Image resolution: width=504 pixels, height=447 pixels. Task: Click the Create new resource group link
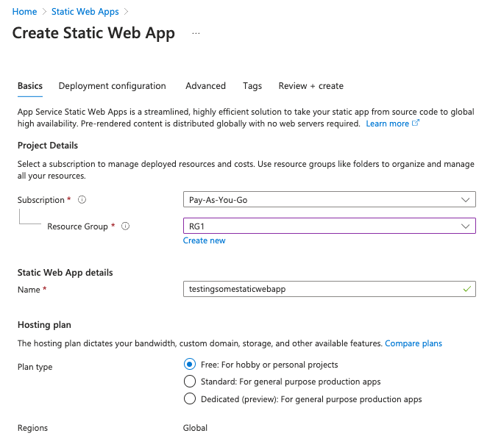point(205,240)
